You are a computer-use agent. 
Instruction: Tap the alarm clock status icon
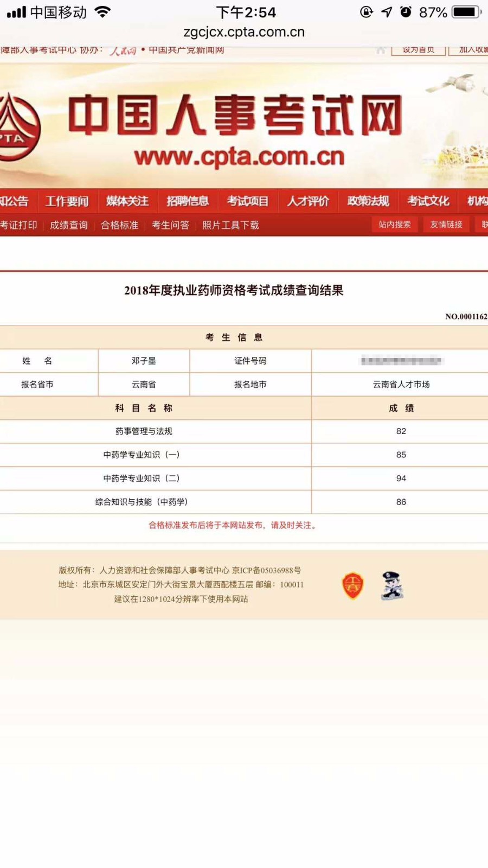[406, 12]
